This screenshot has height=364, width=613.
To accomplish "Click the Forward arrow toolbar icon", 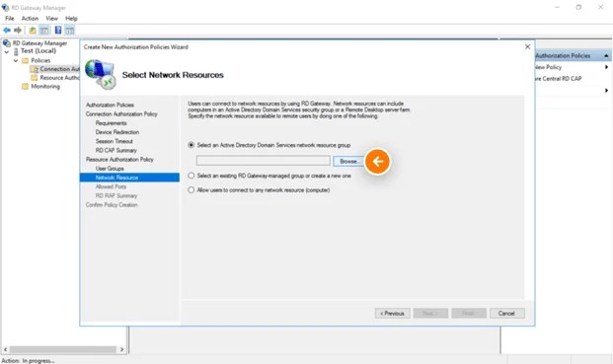I will click(18, 30).
